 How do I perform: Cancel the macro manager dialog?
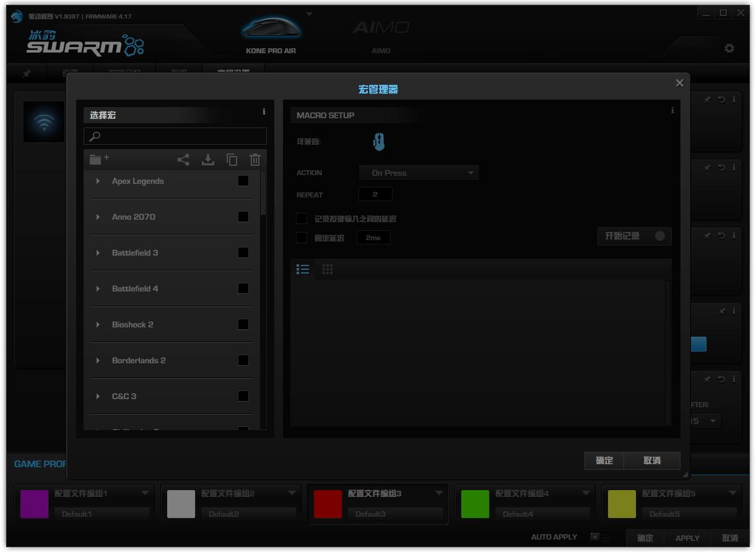pyautogui.click(x=652, y=460)
